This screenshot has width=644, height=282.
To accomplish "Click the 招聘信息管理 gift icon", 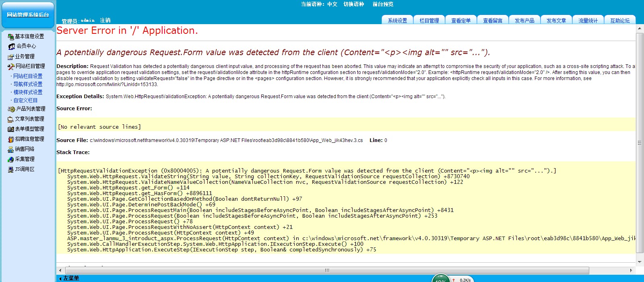I will (x=11, y=139).
